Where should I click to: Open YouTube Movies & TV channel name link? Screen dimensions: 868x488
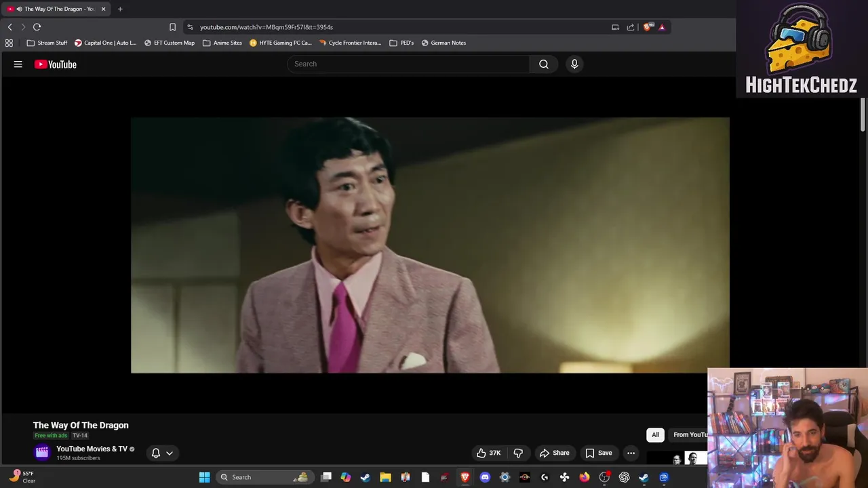[x=92, y=449]
